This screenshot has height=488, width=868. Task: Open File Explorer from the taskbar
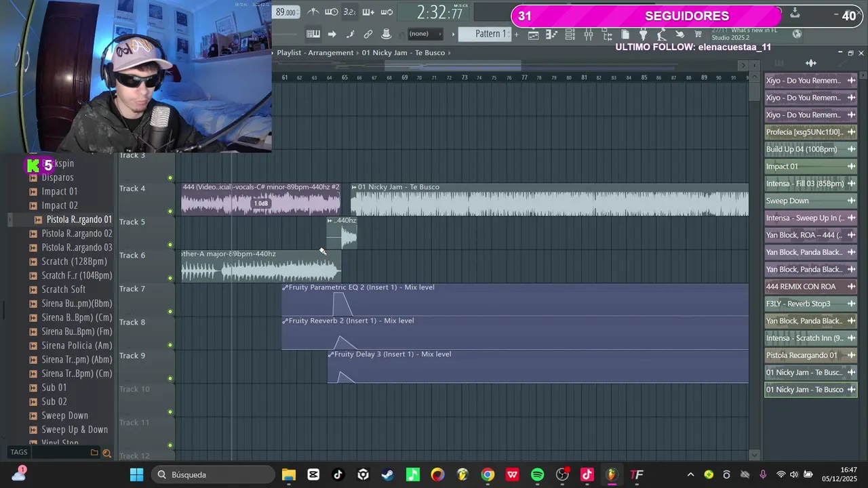point(289,474)
